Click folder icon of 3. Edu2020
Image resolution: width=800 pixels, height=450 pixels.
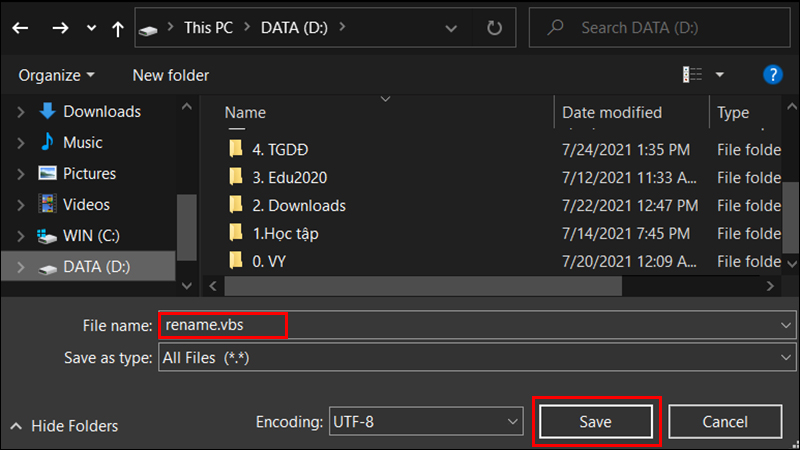(235, 177)
